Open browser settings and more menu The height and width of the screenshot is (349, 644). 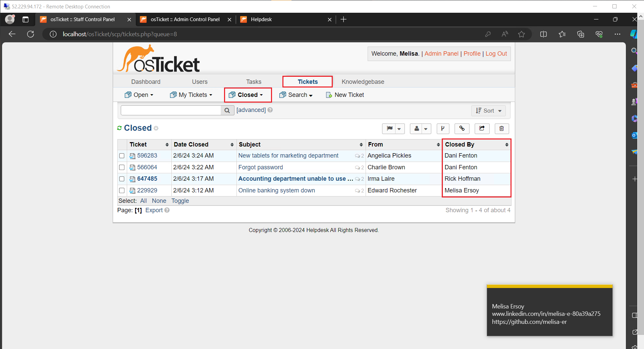(x=618, y=34)
